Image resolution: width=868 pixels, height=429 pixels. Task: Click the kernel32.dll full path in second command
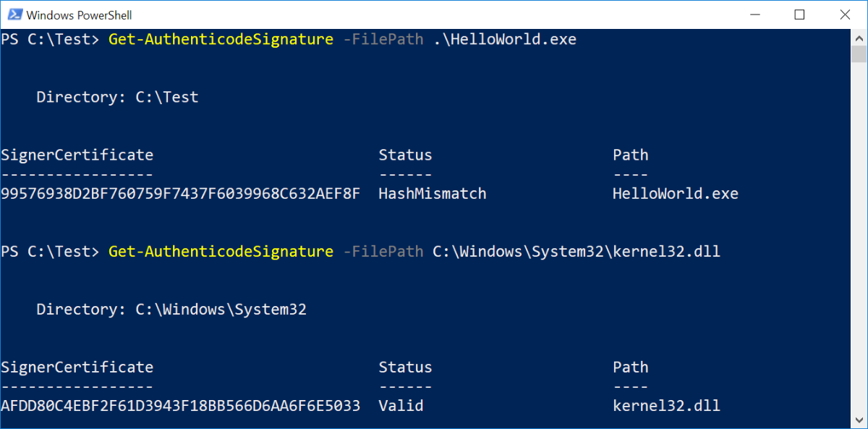click(x=576, y=251)
